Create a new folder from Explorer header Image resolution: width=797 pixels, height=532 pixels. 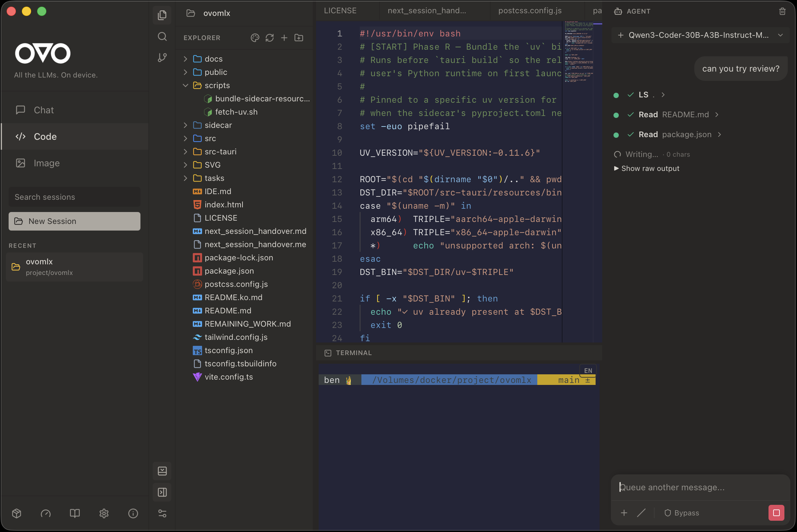click(298, 38)
